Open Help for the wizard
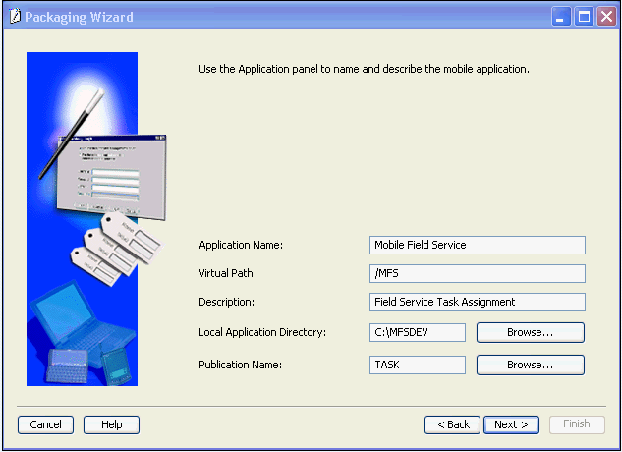The height and width of the screenshot is (452, 622). [x=112, y=425]
